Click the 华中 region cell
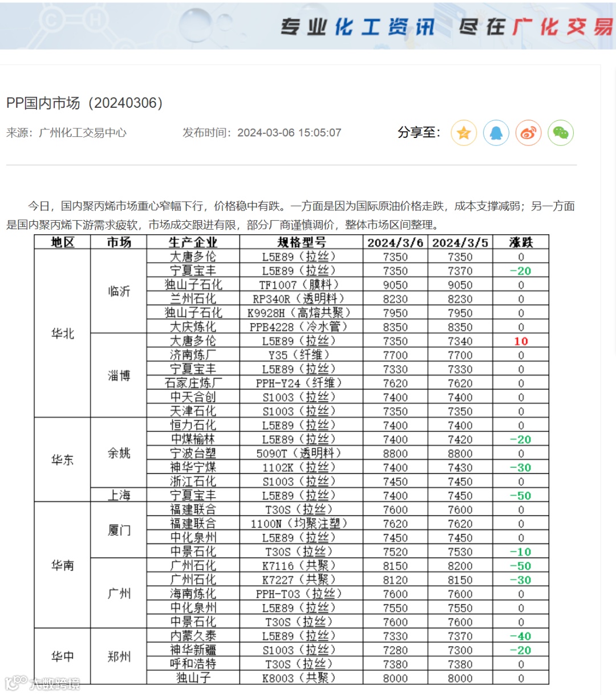The image size is (616, 695). pyautogui.click(x=63, y=657)
